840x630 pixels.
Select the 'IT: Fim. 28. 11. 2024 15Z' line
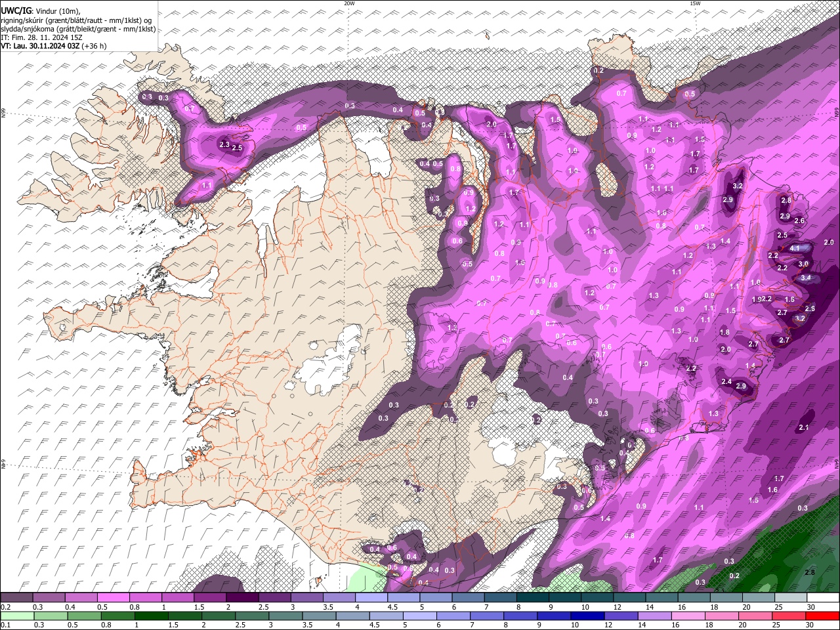point(41,37)
